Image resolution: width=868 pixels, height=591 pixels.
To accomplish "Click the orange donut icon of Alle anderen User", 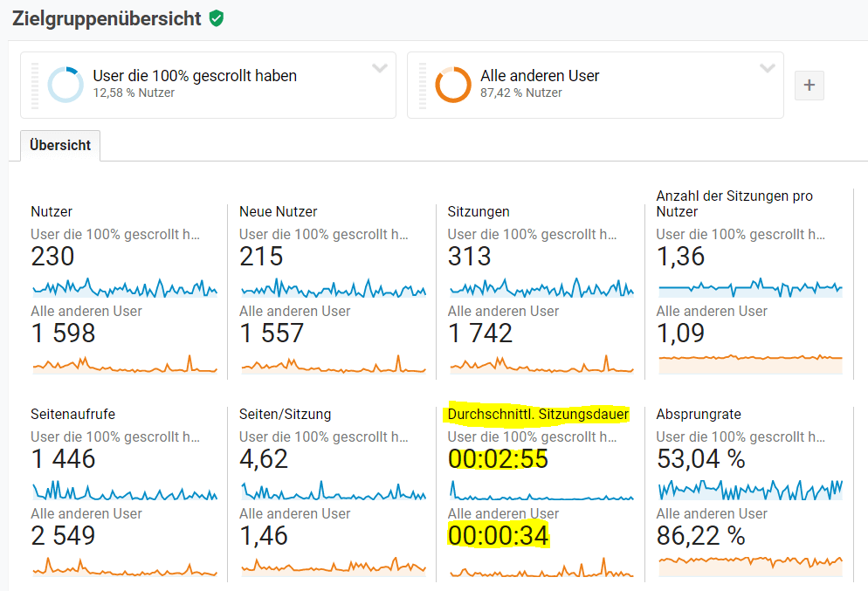I will coord(452,85).
